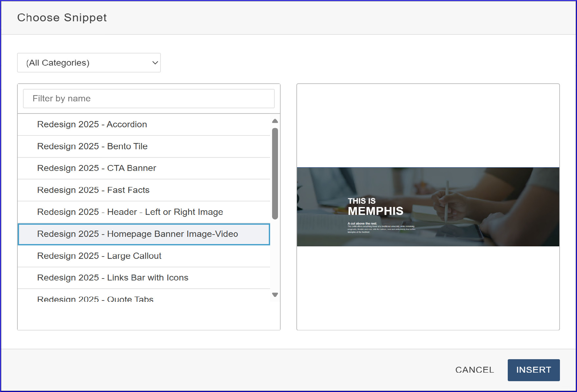The height and width of the screenshot is (392, 577).
Task: Select Links Bar with Icons snippet
Action: (x=113, y=278)
